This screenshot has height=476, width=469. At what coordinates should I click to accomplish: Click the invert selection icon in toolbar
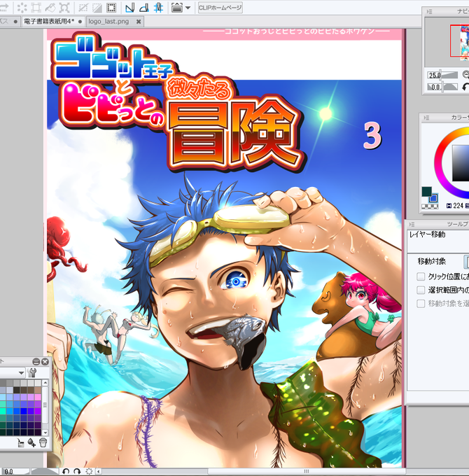click(97, 8)
